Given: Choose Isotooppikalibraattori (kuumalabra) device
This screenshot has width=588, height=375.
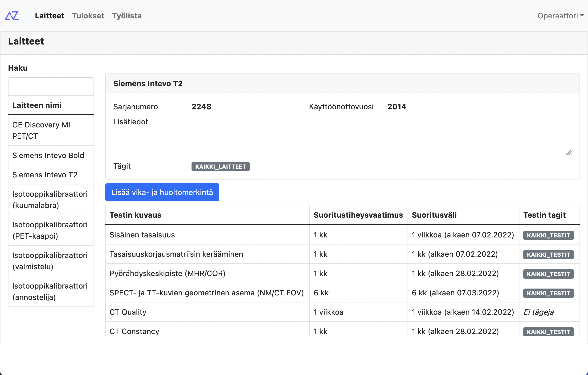Looking at the screenshot, I should (x=51, y=200).
